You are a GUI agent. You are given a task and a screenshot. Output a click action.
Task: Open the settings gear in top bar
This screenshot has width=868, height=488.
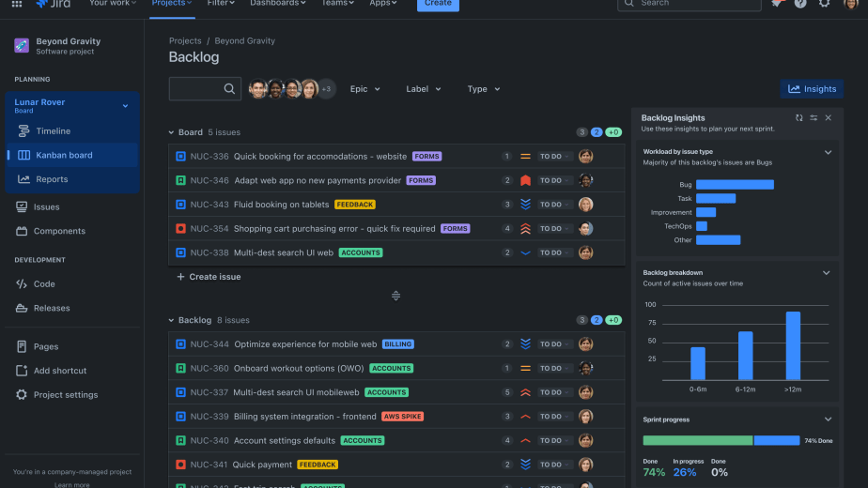pyautogui.click(x=824, y=4)
